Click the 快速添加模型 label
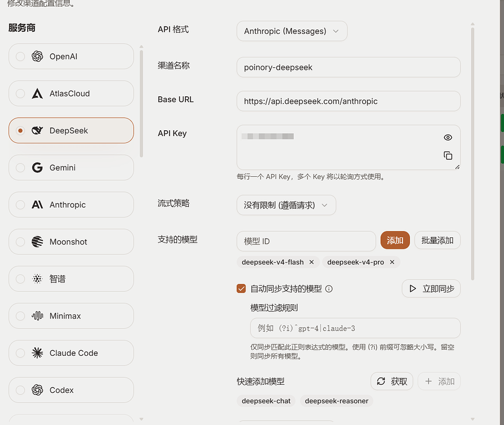 pyautogui.click(x=261, y=381)
